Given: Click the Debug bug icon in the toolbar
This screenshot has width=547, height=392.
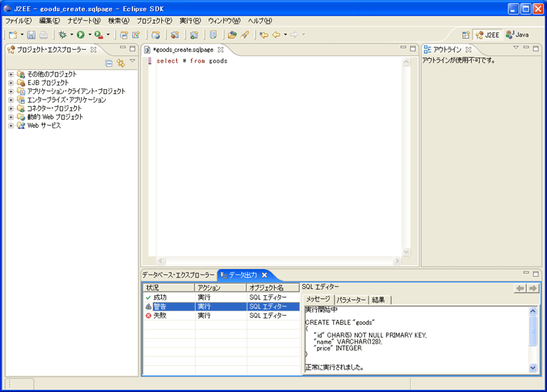Looking at the screenshot, I should click(63, 34).
